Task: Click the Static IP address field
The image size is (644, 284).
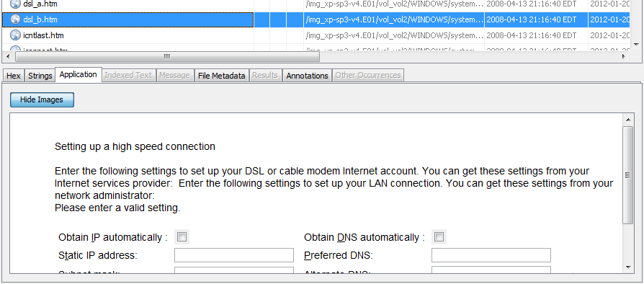Action: click(x=234, y=255)
